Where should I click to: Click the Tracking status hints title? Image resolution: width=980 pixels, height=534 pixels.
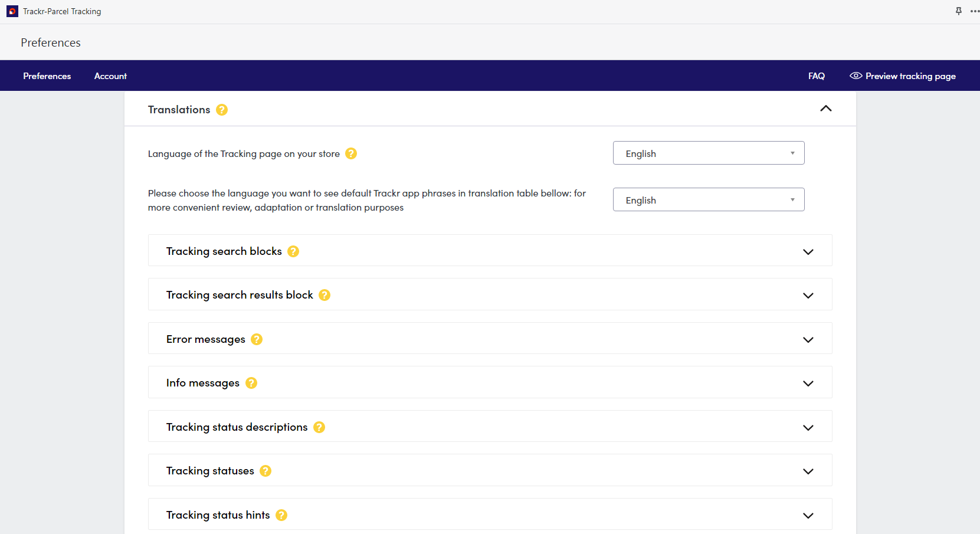click(x=218, y=515)
